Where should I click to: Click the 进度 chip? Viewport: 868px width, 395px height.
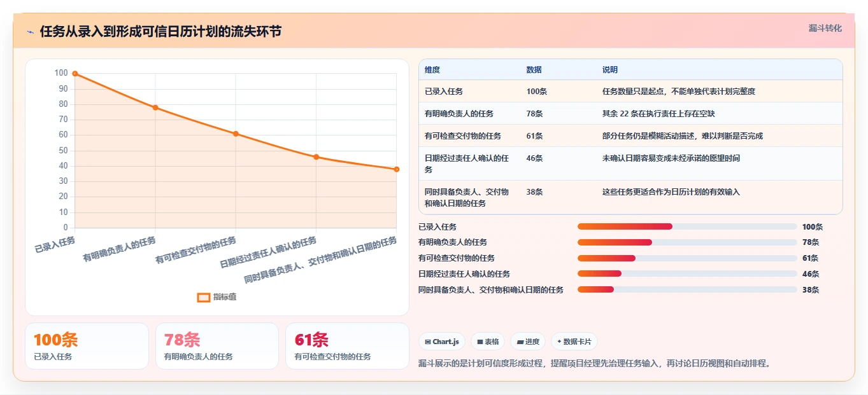click(528, 342)
